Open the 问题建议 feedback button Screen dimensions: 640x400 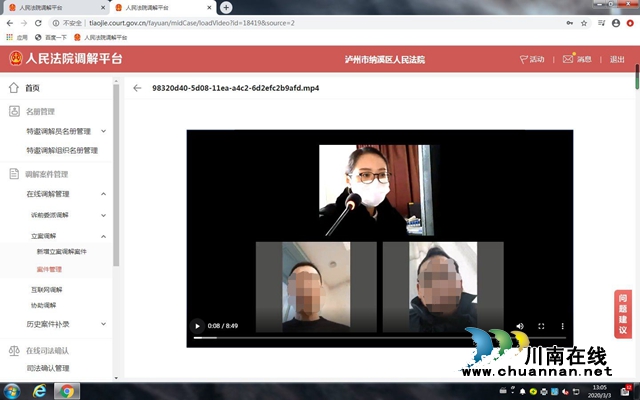623,315
